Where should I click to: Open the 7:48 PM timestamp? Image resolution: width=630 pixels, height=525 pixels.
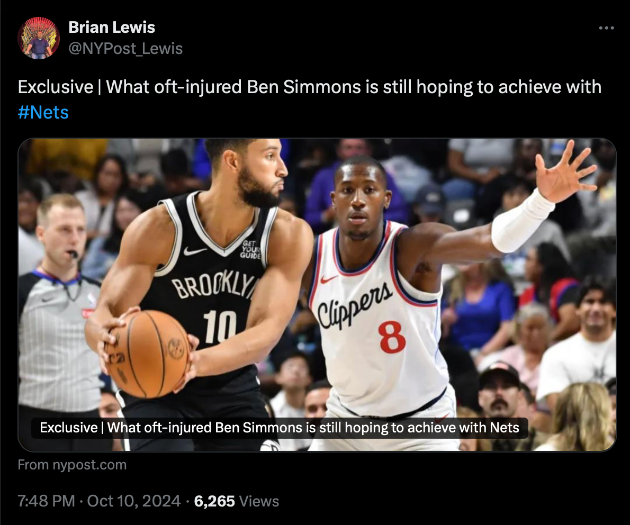pyautogui.click(x=46, y=501)
